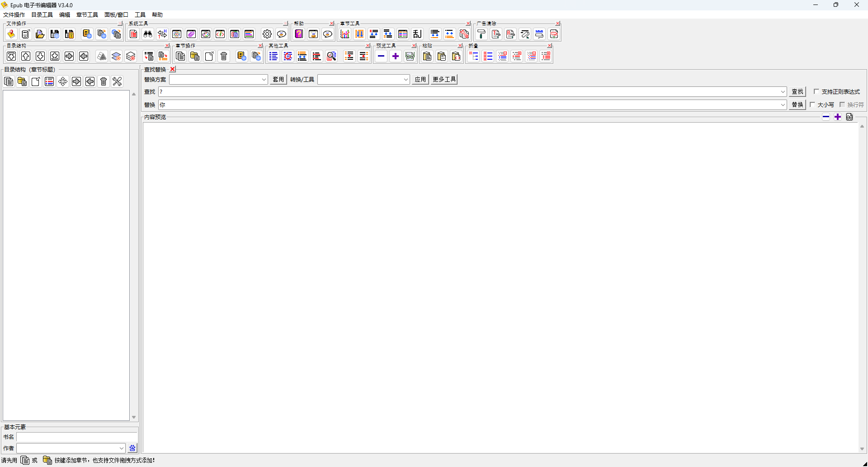Open the 替换方案 dropdown
This screenshot has width=868, height=467.
coord(264,80)
